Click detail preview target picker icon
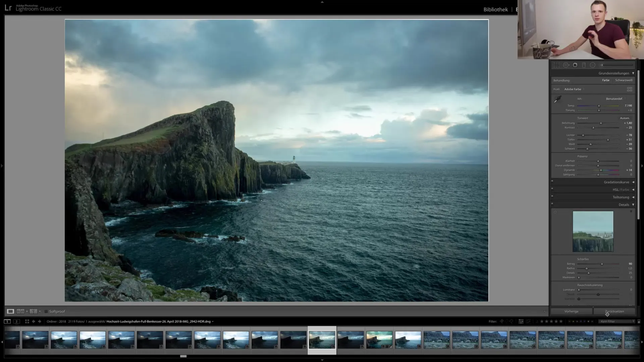644x362 pixels. [555, 212]
